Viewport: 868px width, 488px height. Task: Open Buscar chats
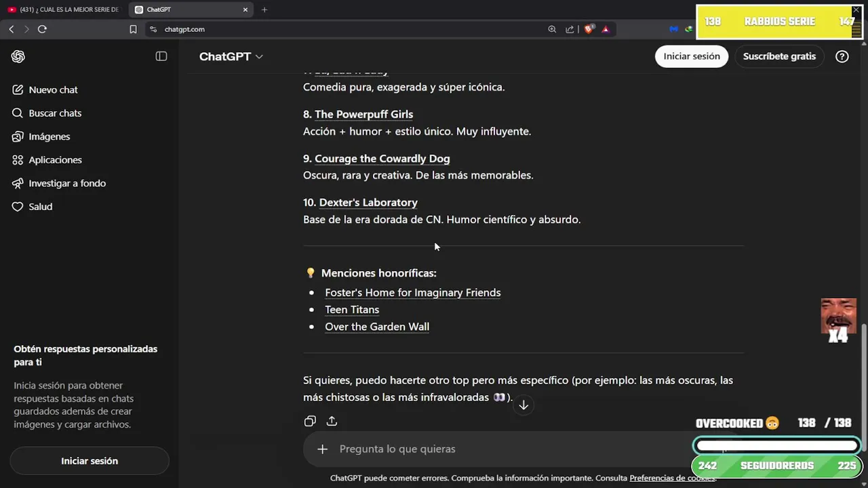click(x=55, y=113)
